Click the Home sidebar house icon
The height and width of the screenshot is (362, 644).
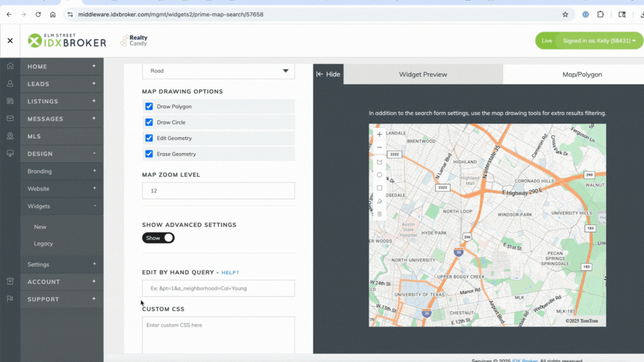tap(10, 66)
